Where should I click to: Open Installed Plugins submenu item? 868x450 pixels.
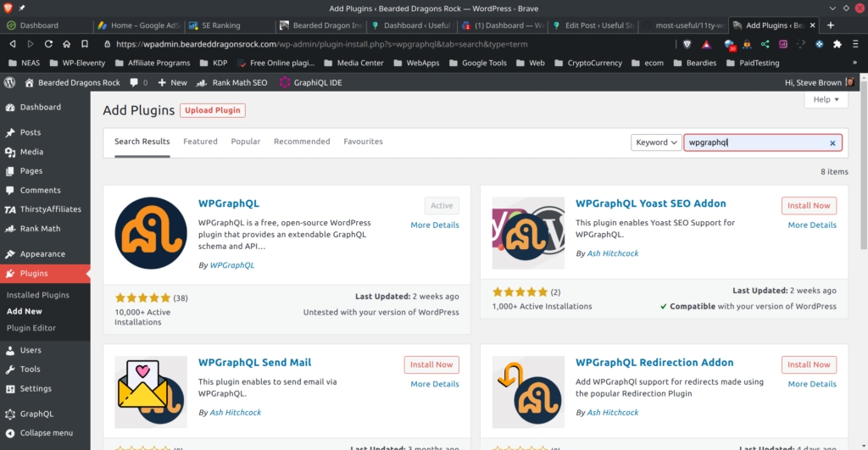pos(37,295)
